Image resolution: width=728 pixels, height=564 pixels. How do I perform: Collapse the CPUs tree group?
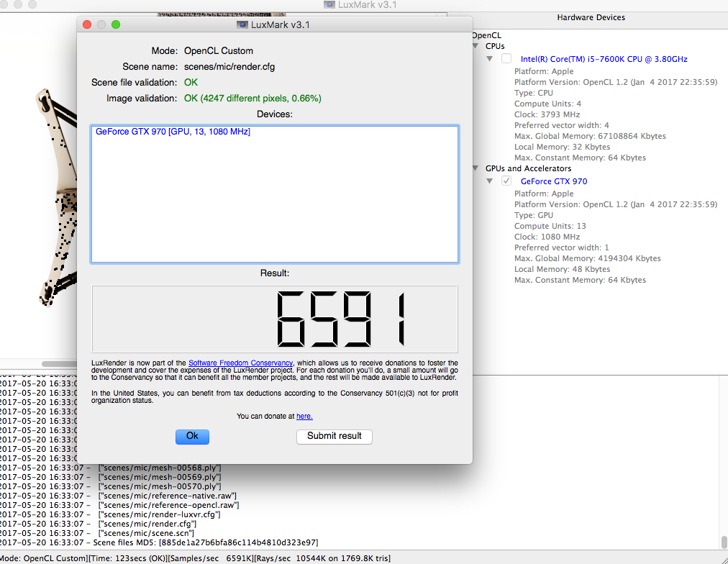click(476, 46)
